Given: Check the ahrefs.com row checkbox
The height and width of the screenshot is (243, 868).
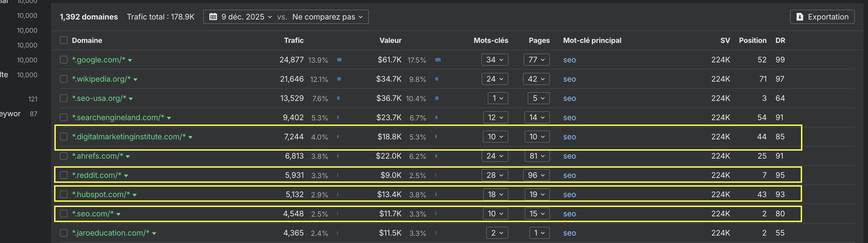Looking at the screenshot, I should (64, 156).
